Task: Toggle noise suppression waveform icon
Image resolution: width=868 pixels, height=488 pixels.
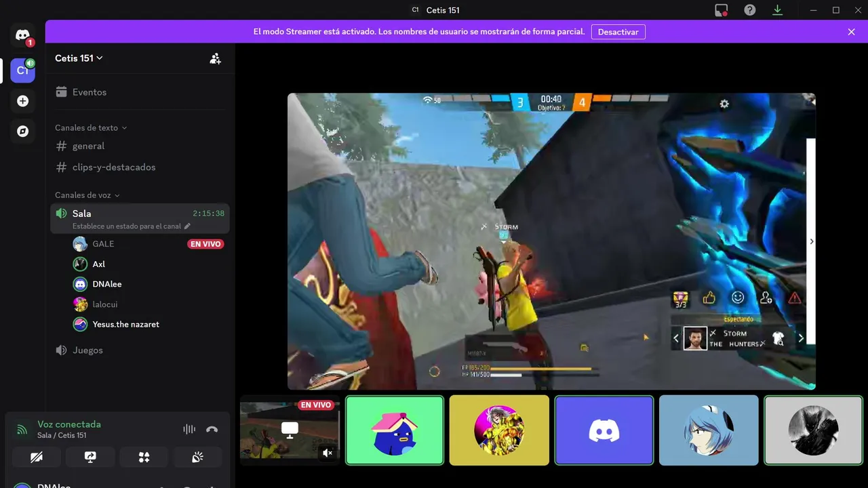Action: click(189, 429)
